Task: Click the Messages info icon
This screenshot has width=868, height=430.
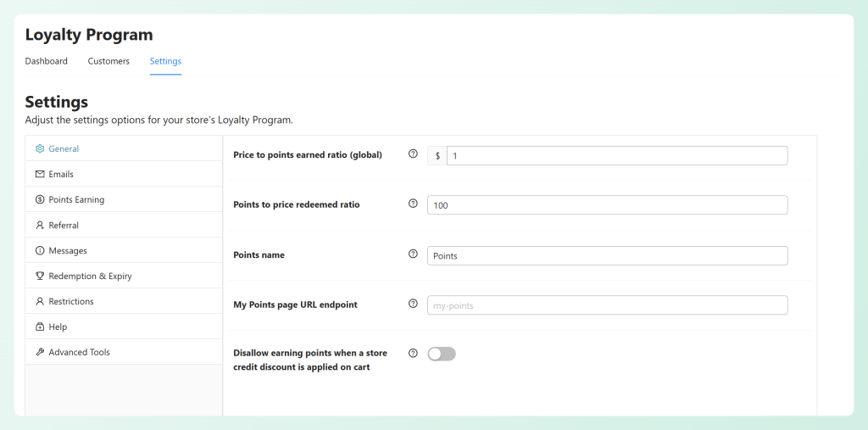Action: pos(40,250)
